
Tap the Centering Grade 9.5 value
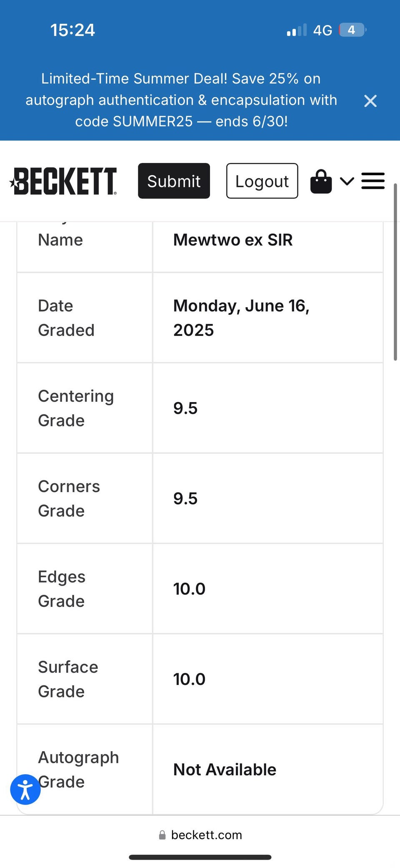click(x=185, y=408)
